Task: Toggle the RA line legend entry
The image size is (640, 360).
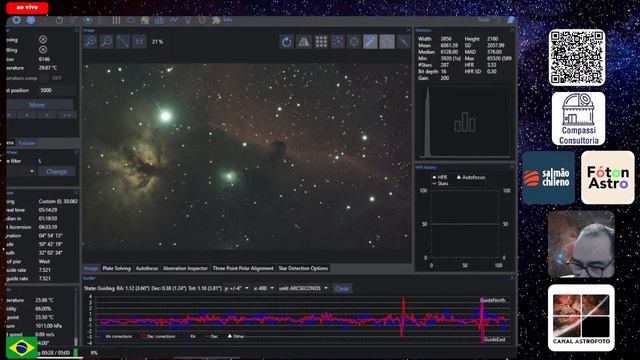Action: coord(190,336)
